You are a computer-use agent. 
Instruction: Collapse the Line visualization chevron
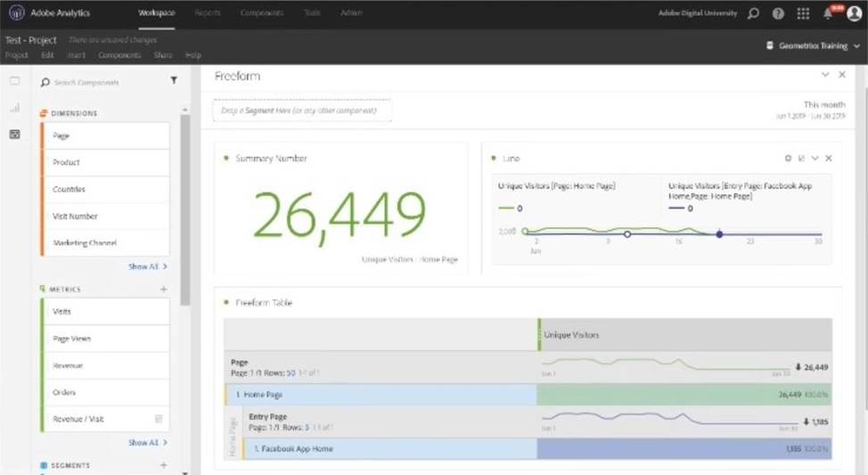click(x=815, y=159)
